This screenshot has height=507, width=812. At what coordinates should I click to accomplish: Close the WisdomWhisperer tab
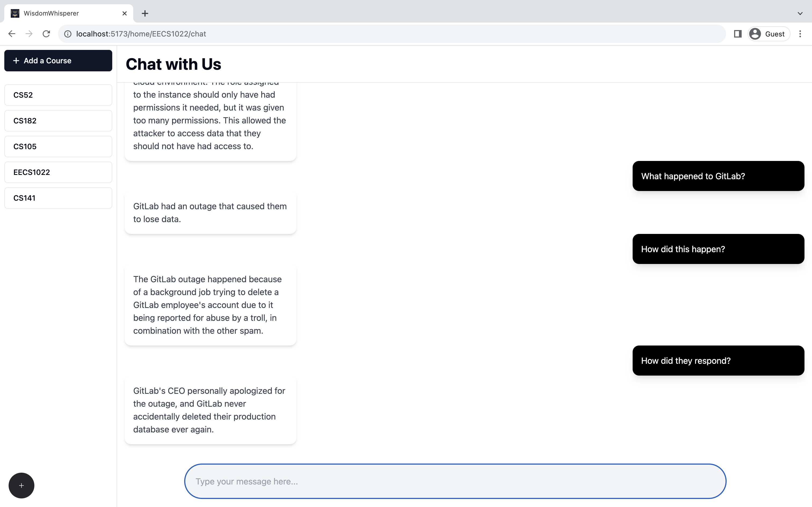pos(125,13)
